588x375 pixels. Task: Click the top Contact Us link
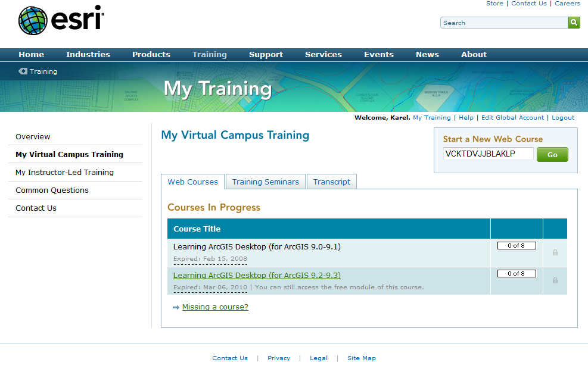[x=529, y=4]
